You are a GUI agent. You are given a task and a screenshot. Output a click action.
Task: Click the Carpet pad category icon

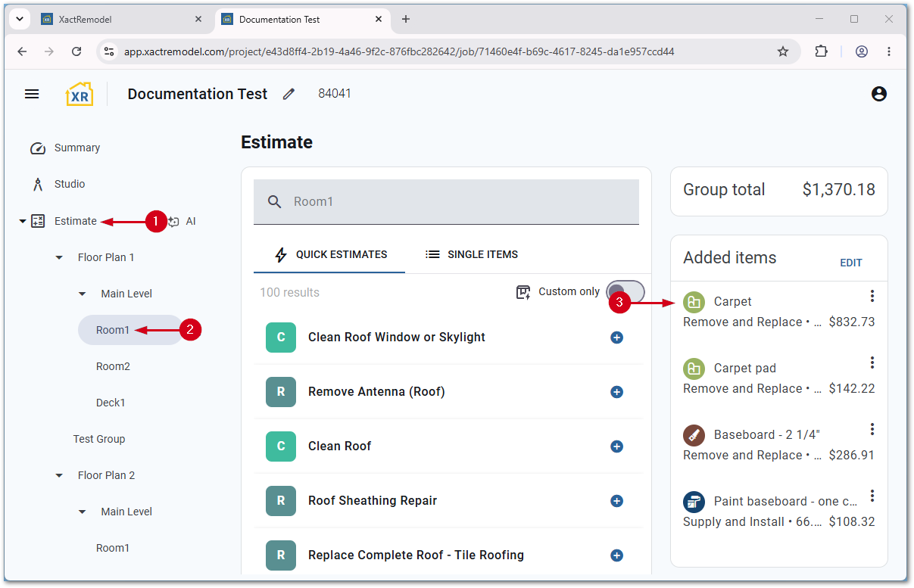(694, 369)
